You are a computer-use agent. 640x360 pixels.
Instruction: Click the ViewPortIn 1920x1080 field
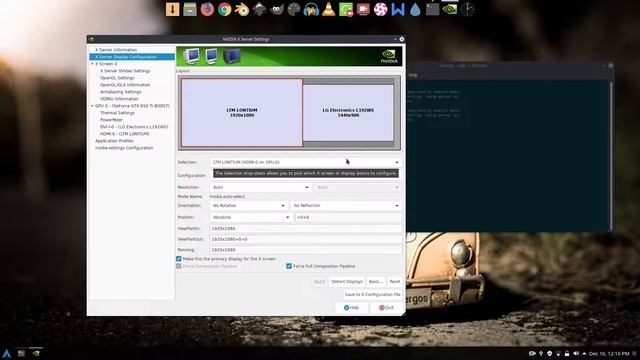306,229
